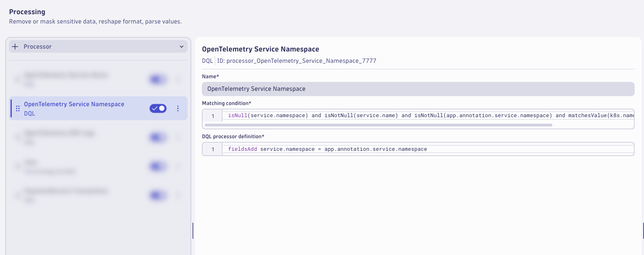Screen dimensions: 644x255
Task: Grab drag handle of OpenTelemetry Service Namespace row
Action: [x=18, y=108]
